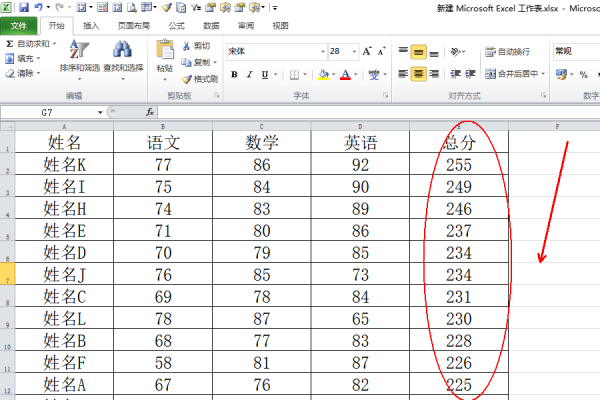Toggle Wrap Text (自动换行)
The width and height of the screenshot is (600, 400).
[507, 51]
